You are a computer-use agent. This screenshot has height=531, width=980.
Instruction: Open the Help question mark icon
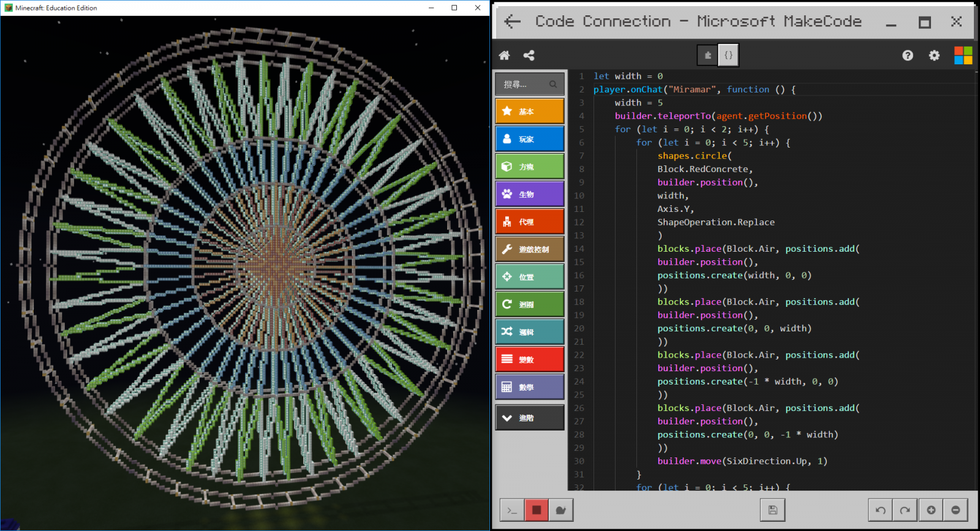point(908,56)
